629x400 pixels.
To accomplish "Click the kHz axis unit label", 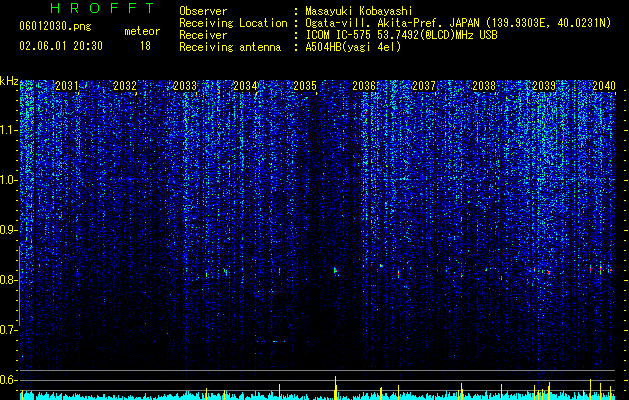I will pyautogui.click(x=9, y=81).
